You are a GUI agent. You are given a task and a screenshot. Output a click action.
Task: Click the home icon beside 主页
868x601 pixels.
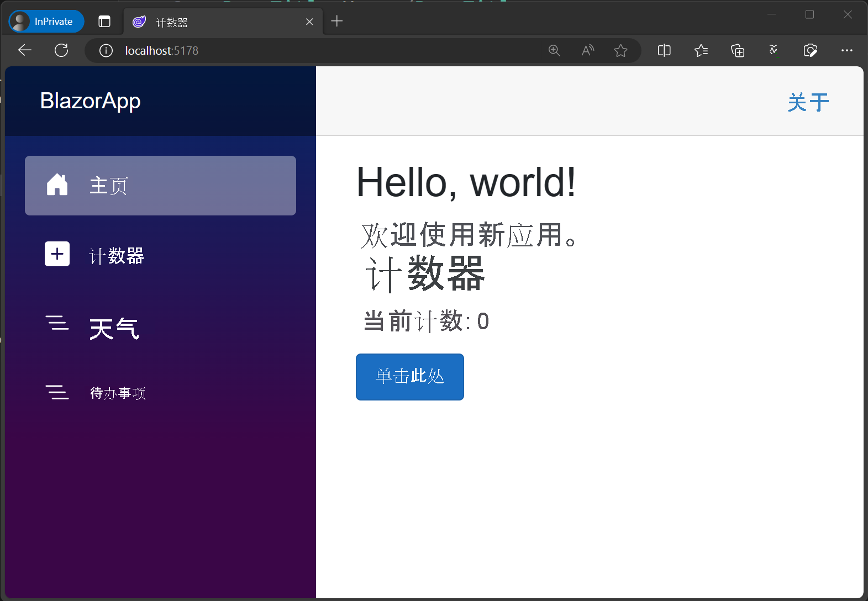[57, 184]
